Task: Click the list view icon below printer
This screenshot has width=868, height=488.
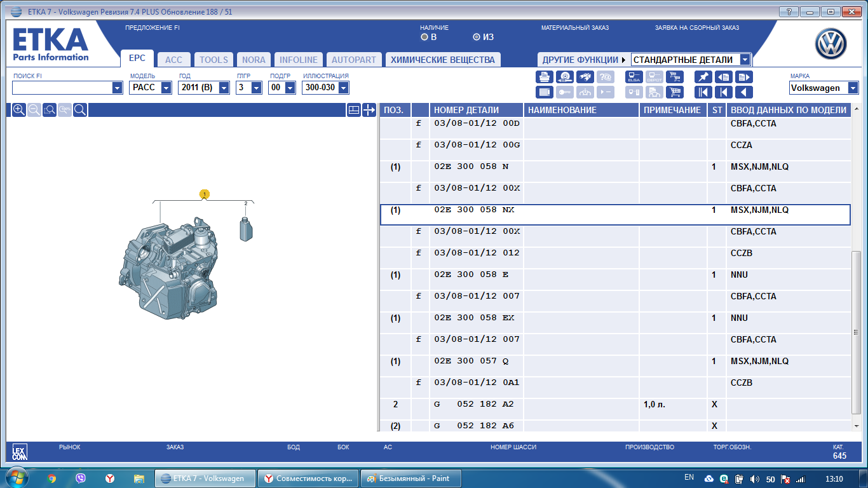Action: (x=545, y=92)
